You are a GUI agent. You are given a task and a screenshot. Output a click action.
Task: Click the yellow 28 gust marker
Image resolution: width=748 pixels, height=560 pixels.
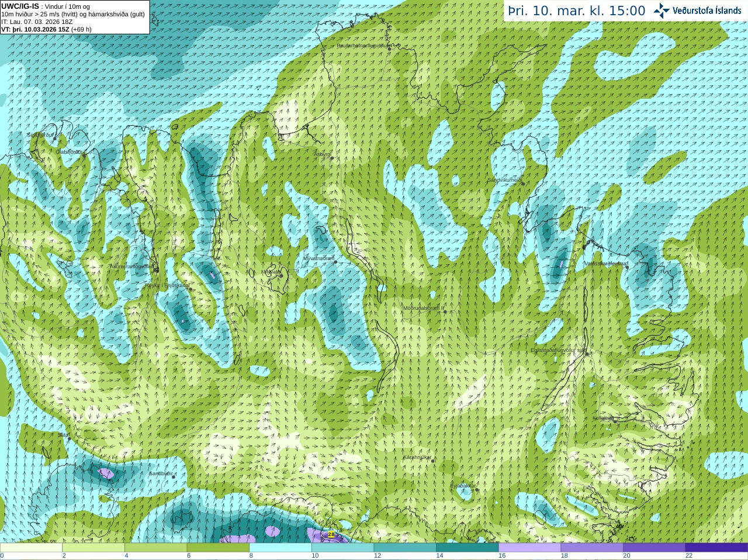pos(331,534)
